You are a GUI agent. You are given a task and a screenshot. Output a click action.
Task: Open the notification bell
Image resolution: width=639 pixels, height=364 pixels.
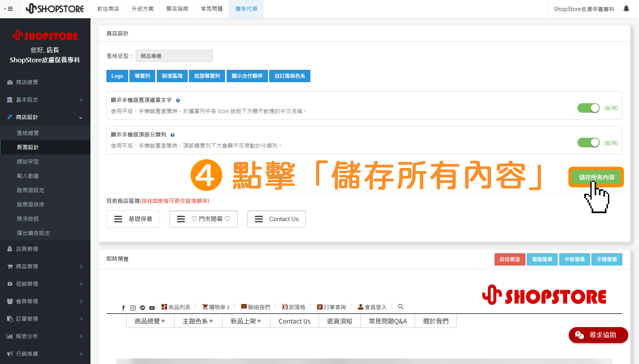(x=626, y=8)
